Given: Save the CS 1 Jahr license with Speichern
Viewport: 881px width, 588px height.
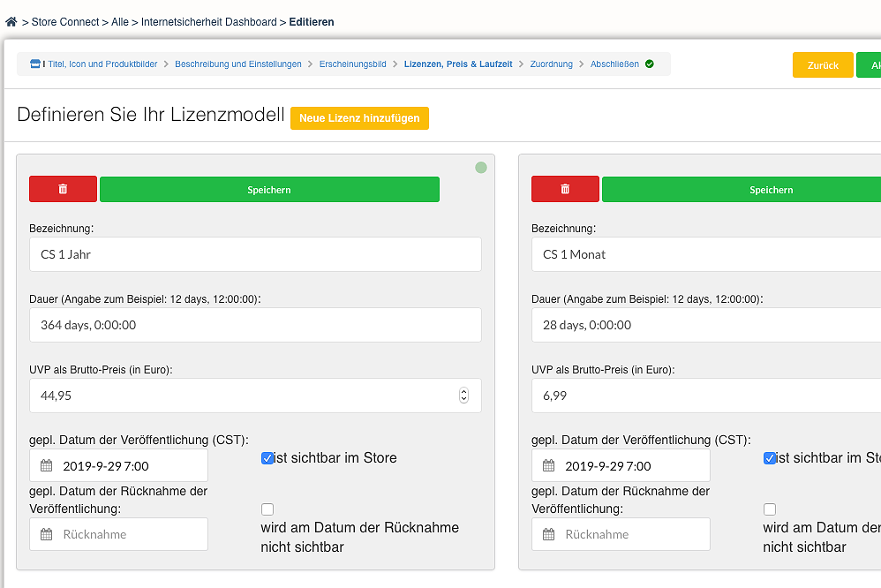Looking at the screenshot, I should click(269, 189).
